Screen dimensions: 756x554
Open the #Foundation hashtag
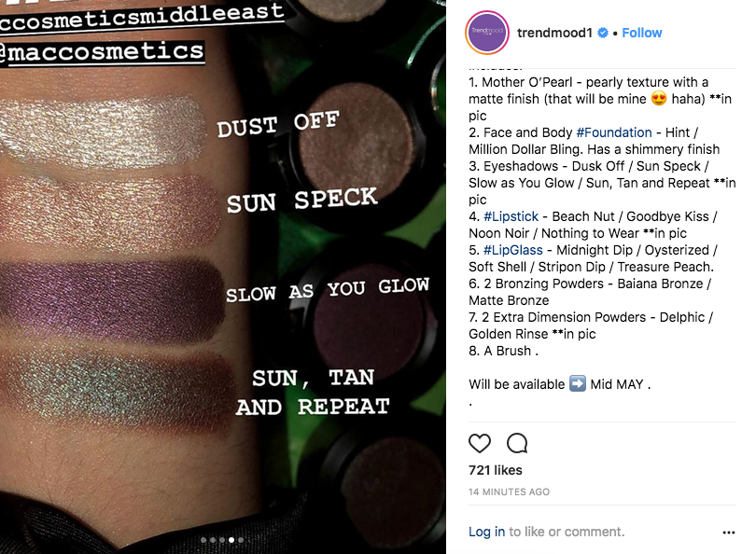pyautogui.click(x=609, y=132)
